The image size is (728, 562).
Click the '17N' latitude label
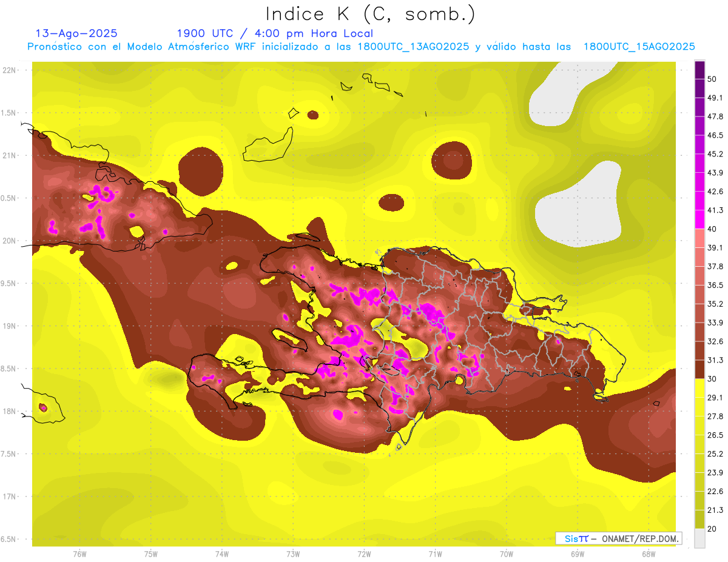pyautogui.click(x=9, y=497)
